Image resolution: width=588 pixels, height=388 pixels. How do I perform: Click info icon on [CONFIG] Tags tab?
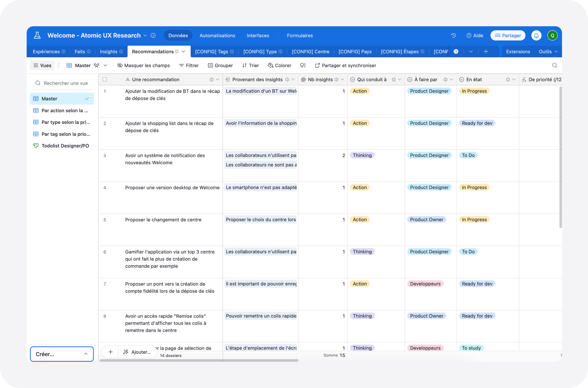pos(232,52)
